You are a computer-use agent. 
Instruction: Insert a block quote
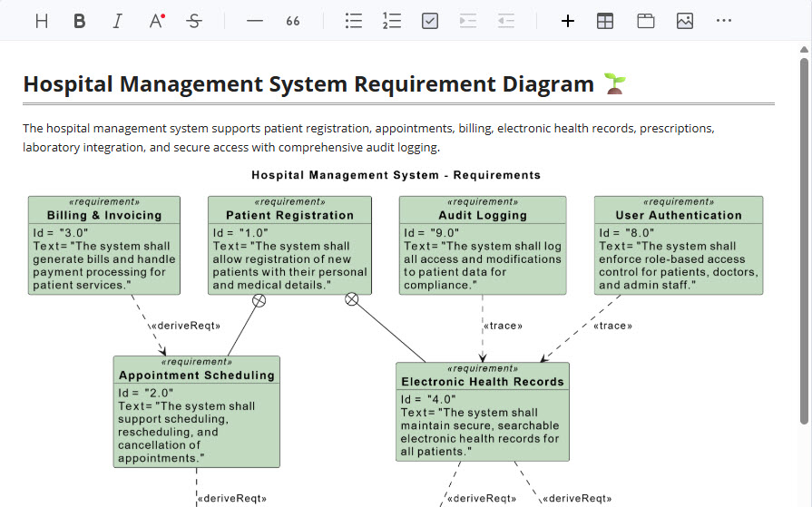292,21
